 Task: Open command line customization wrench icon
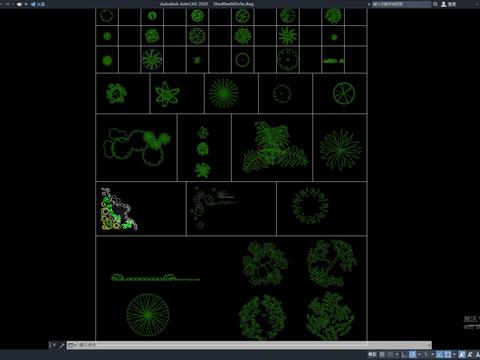pyautogui.click(x=62, y=345)
